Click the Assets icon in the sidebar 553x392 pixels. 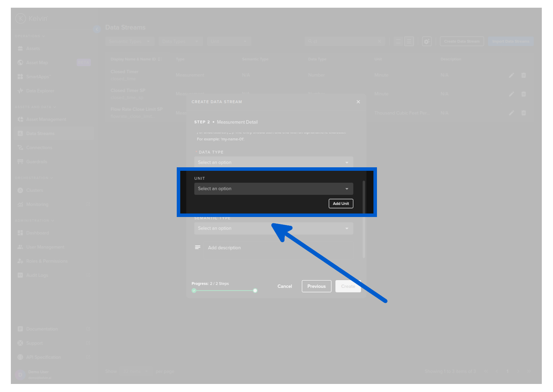click(20, 49)
